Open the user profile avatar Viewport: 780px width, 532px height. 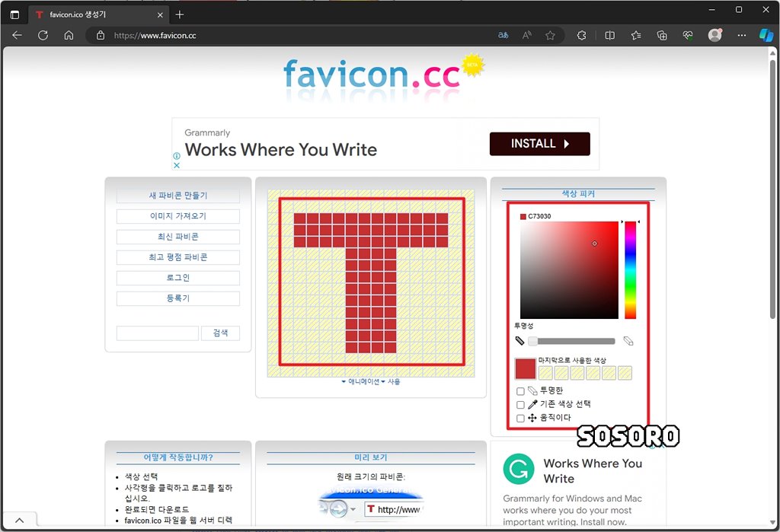coord(714,35)
